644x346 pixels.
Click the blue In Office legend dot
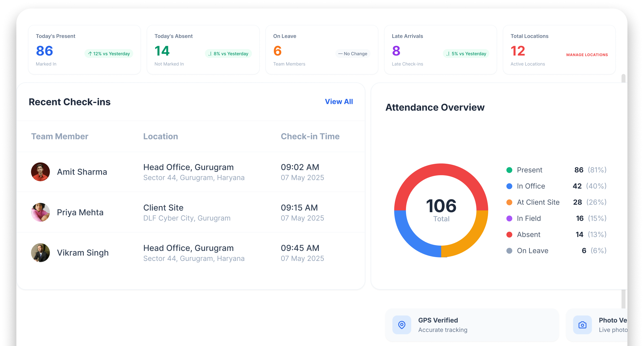pyautogui.click(x=509, y=186)
